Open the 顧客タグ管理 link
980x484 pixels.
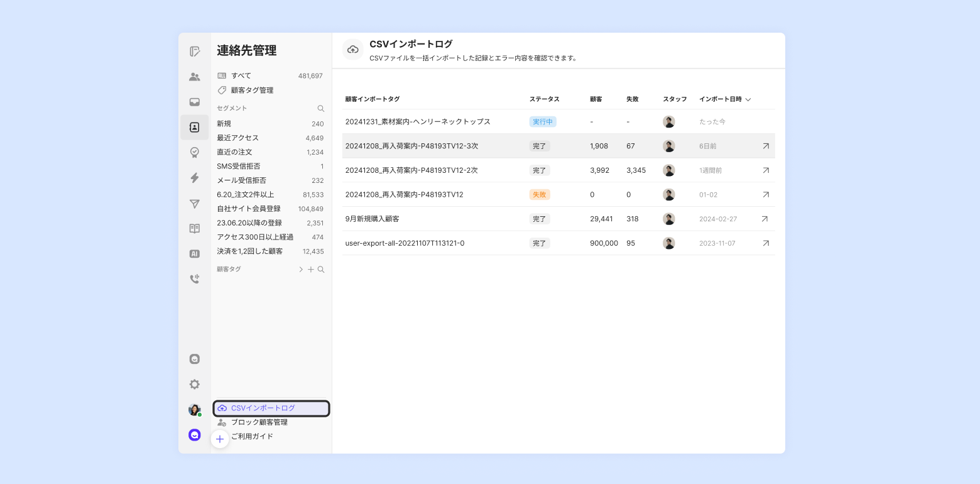252,91
